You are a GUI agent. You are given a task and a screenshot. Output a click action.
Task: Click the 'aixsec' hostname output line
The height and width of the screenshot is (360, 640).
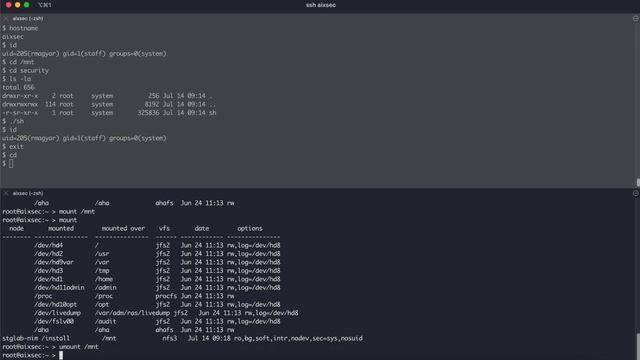pos(13,37)
